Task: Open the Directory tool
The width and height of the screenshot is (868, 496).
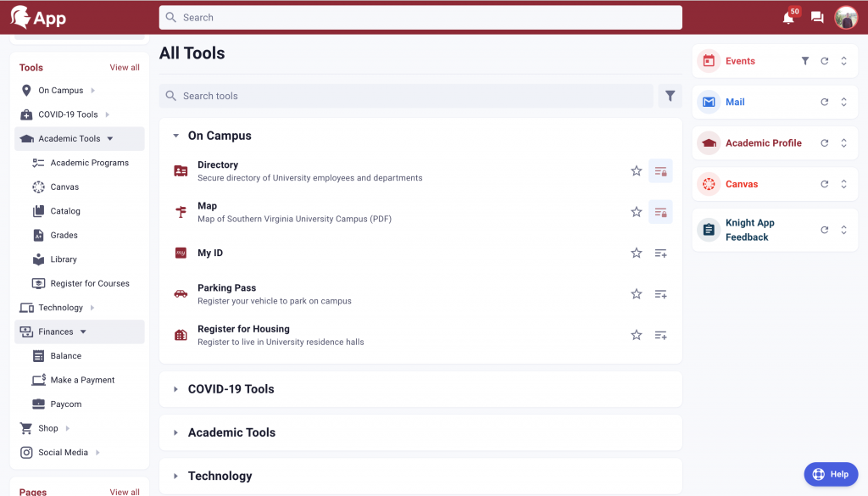Action: (x=218, y=165)
